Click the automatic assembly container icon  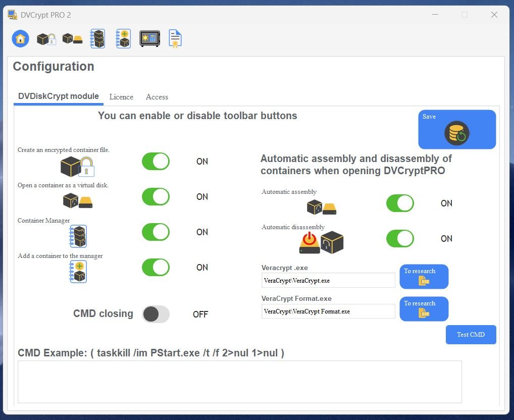321,206
